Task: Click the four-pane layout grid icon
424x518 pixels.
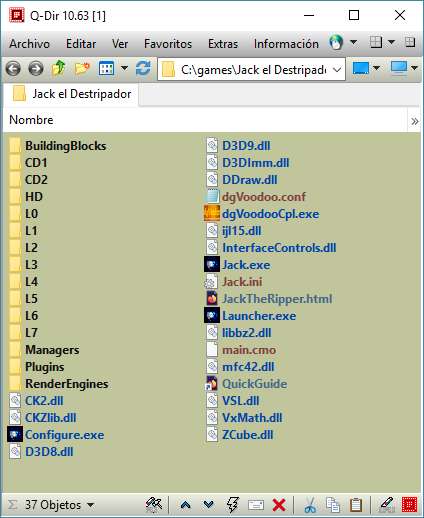Action: click(376, 42)
